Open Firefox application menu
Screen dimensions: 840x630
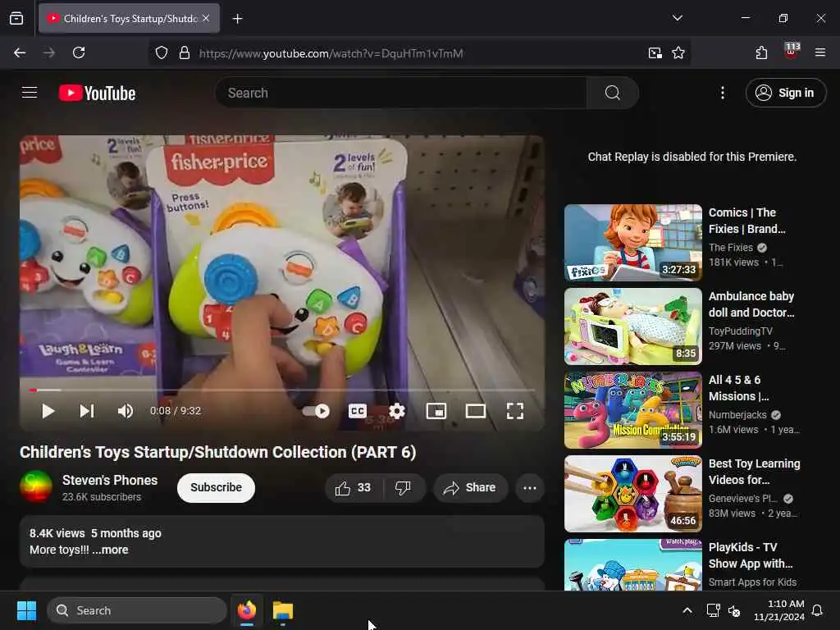click(x=820, y=52)
